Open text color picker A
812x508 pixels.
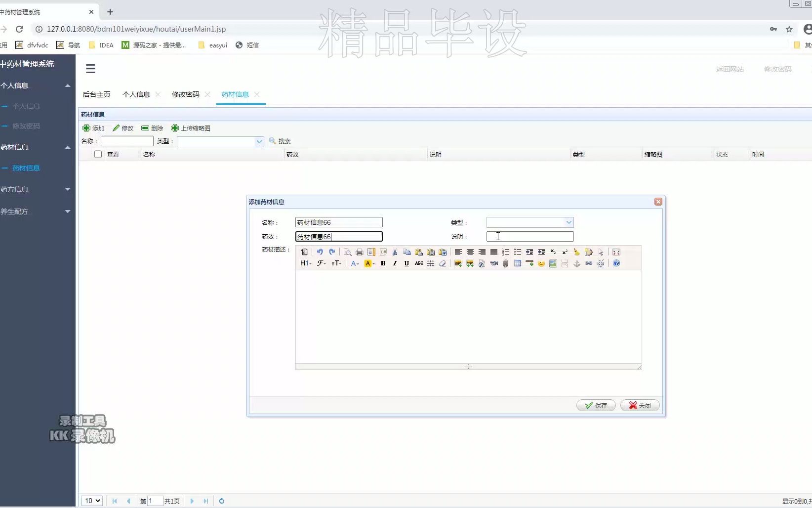click(355, 263)
